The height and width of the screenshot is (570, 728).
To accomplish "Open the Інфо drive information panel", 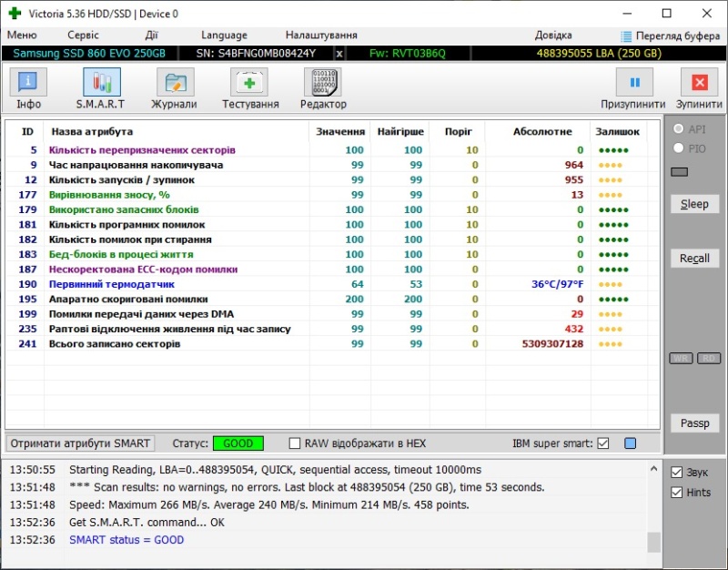I will pyautogui.click(x=28, y=83).
